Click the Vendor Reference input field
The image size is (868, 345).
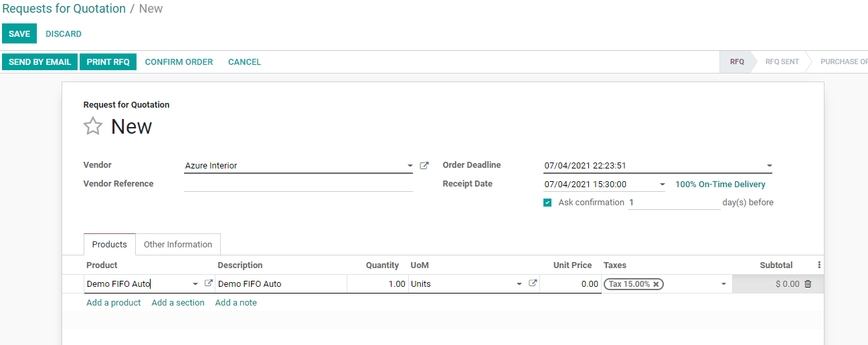(298, 185)
